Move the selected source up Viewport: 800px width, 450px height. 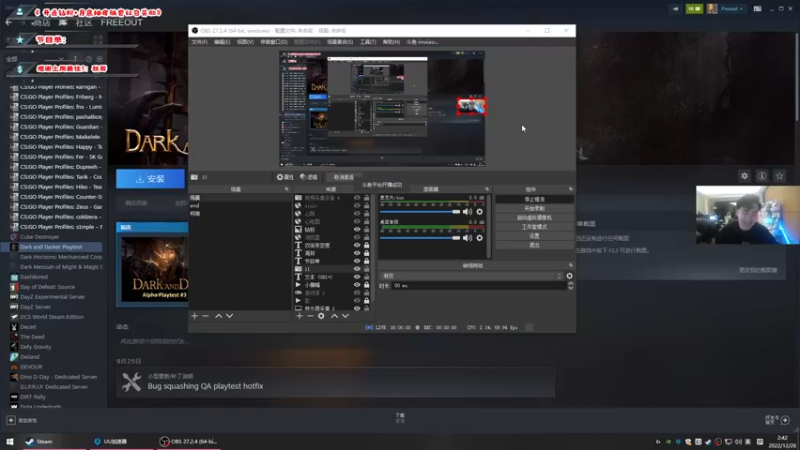[334, 316]
